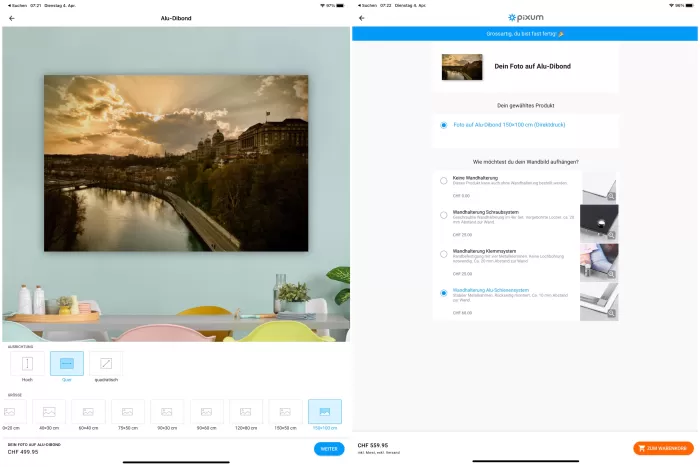
Task: Tap the Wi-Fi indicator in right status bar
Action: point(671,5)
